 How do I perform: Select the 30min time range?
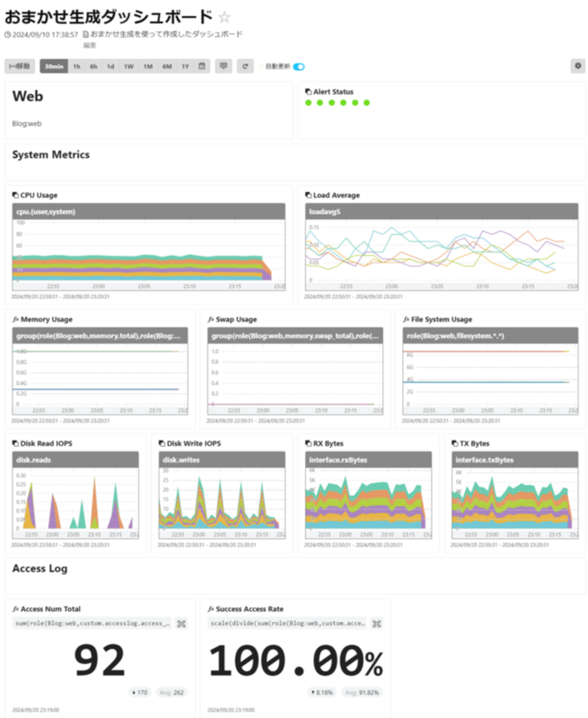[54, 66]
